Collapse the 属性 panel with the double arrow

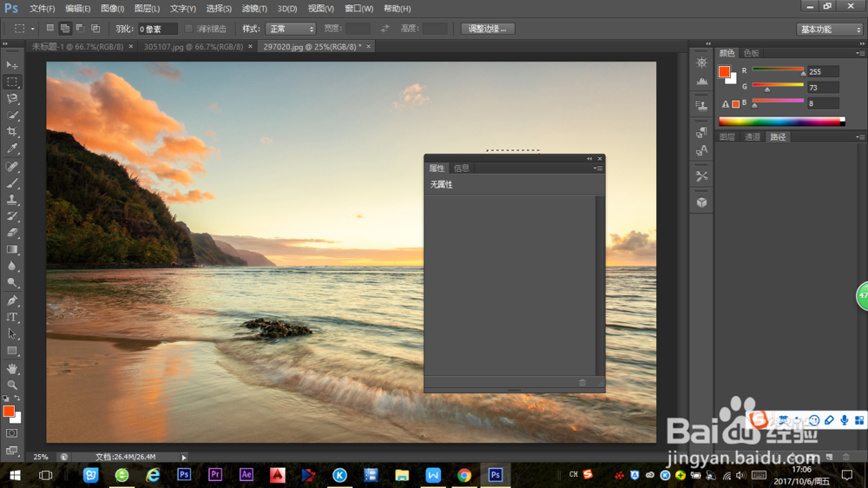[x=589, y=158]
